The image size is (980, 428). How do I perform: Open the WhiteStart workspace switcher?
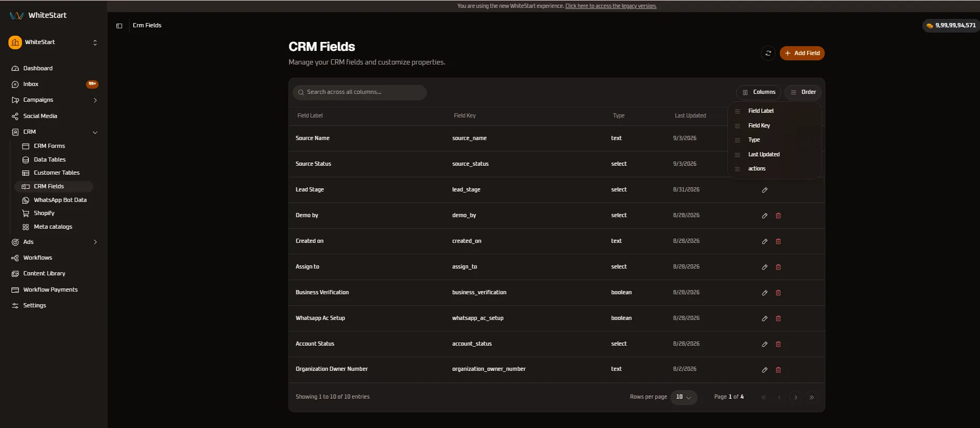[x=53, y=42]
